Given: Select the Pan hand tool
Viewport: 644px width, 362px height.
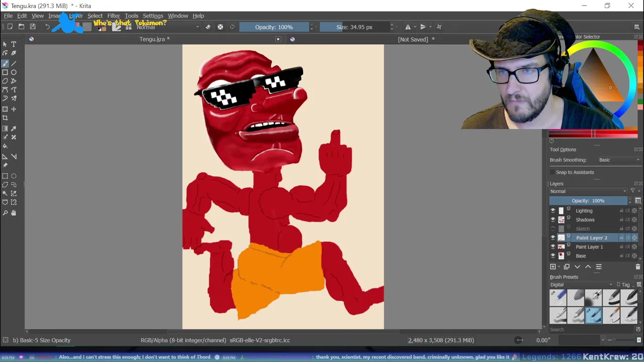Looking at the screenshot, I should click(14, 213).
